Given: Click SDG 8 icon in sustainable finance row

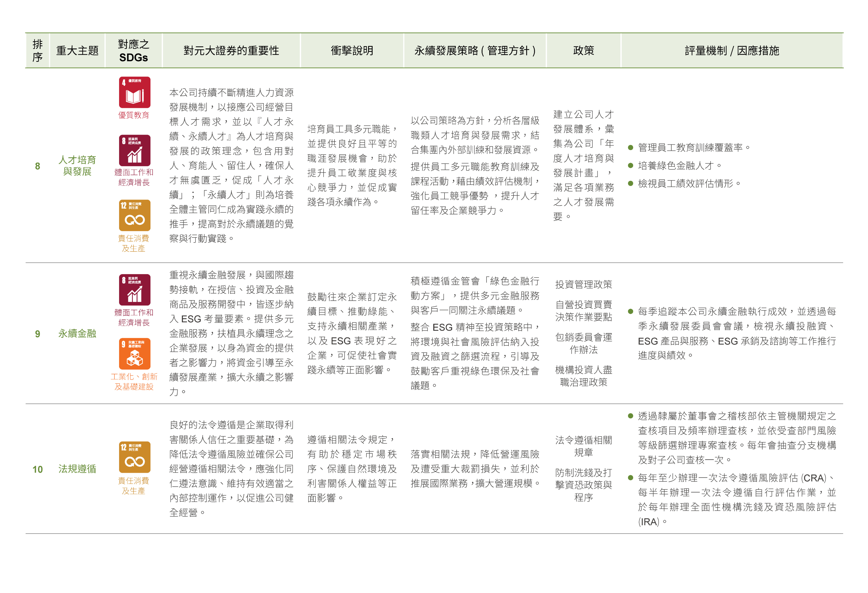Looking at the screenshot, I should click(x=135, y=290).
